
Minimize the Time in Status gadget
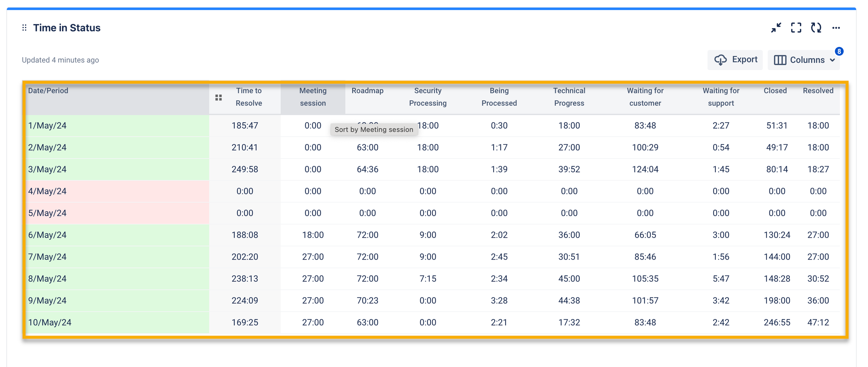[776, 28]
